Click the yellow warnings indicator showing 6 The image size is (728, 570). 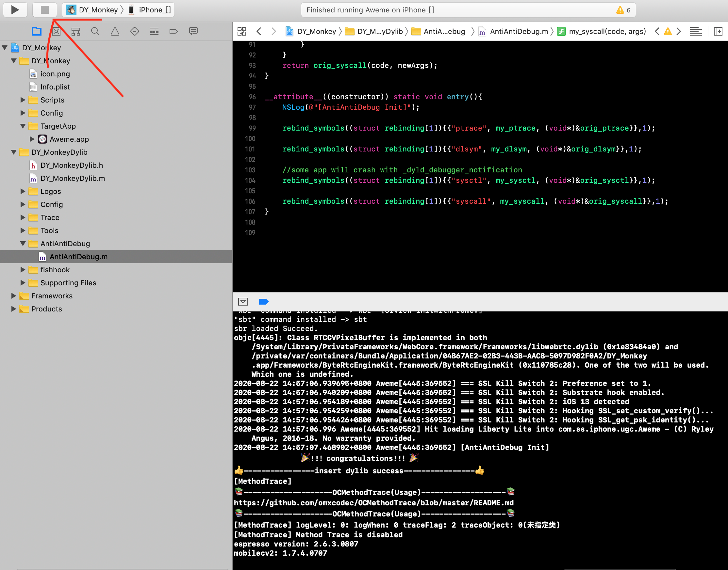(x=623, y=10)
